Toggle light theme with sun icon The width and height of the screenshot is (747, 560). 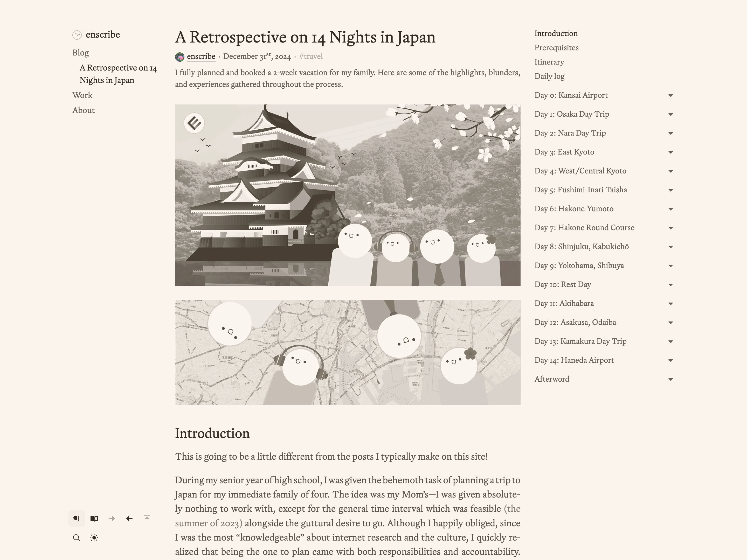pos(94,538)
